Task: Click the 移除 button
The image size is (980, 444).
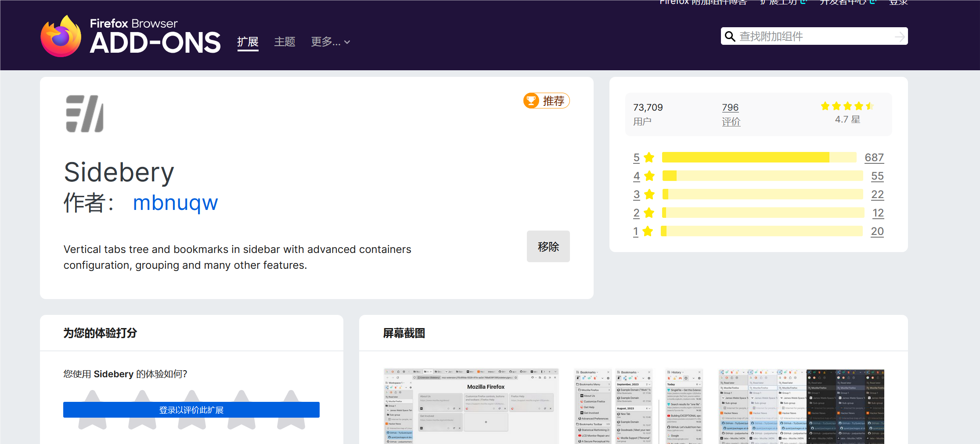Action: coord(548,246)
